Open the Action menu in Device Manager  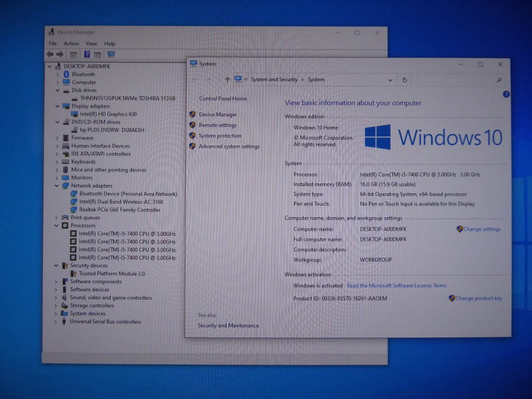click(x=71, y=44)
